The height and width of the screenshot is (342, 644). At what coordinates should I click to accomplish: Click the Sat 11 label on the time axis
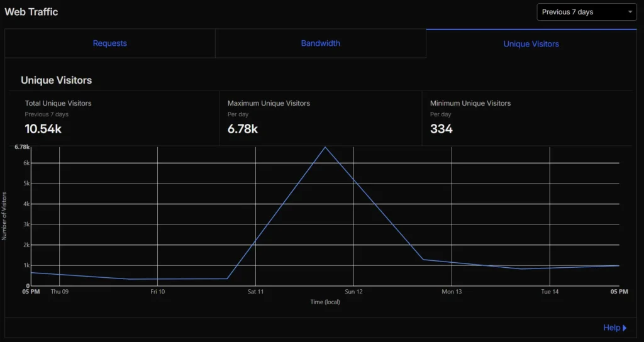[x=255, y=292]
